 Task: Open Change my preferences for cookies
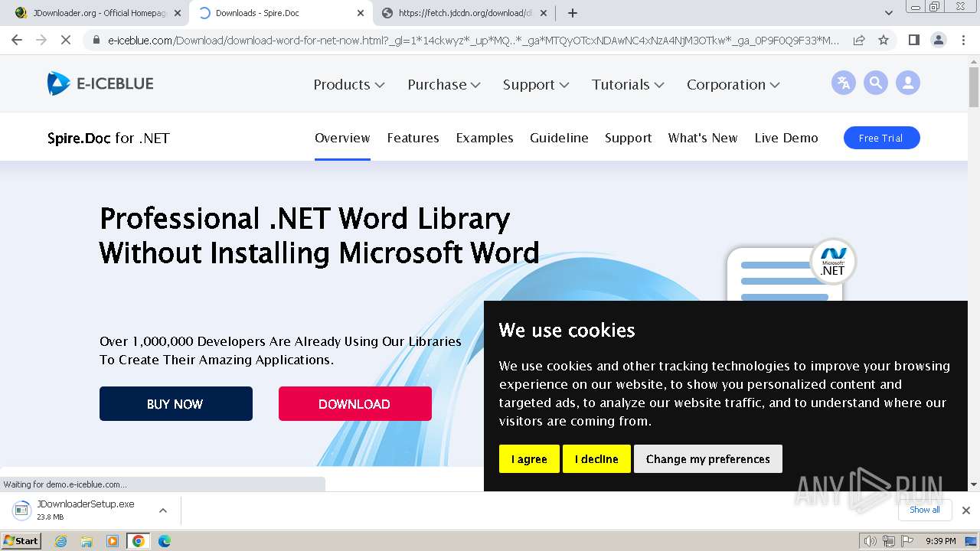click(x=708, y=459)
